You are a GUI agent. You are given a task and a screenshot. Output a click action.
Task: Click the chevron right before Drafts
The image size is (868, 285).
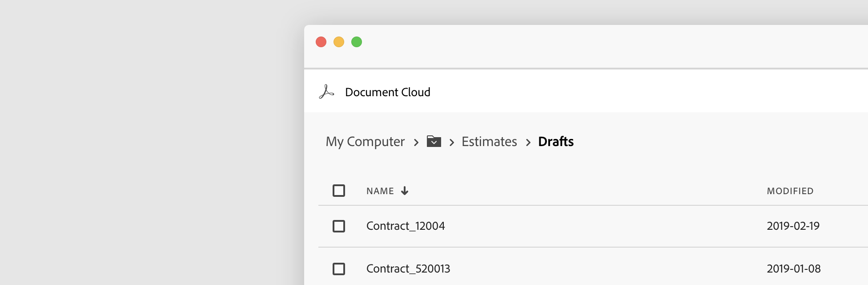click(528, 142)
